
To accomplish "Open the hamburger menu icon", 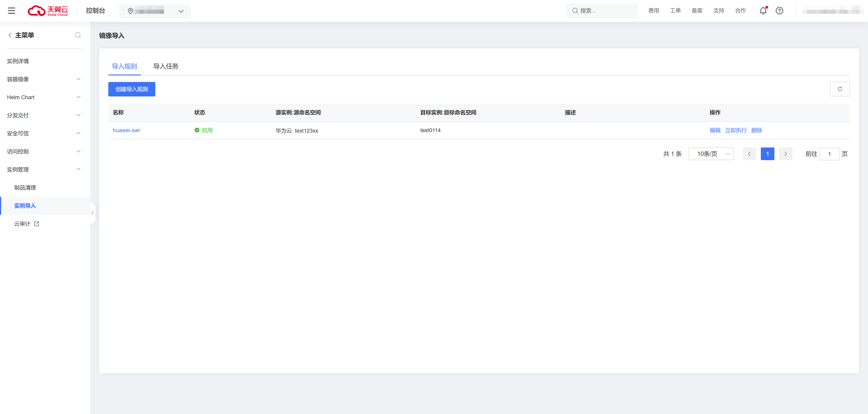I will [12, 11].
